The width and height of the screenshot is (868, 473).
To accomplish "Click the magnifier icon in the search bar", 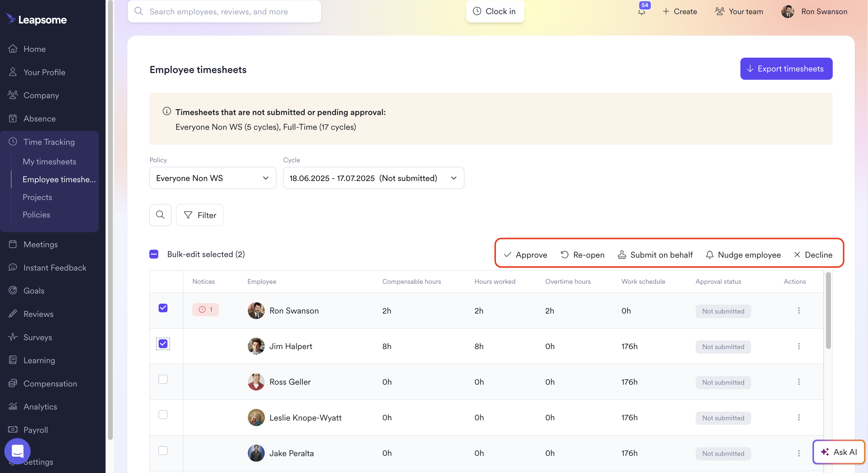I will pyautogui.click(x=139, y=11).
